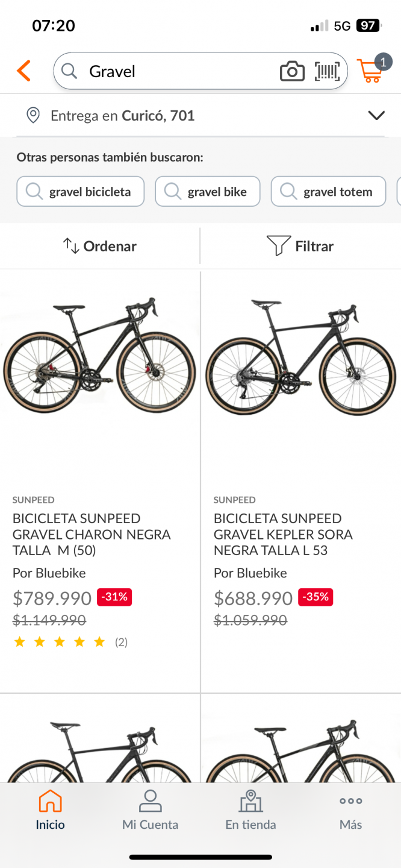Go to the Inicio tab
The width and height of the screenshot is (401, 868).
[50, 811]
